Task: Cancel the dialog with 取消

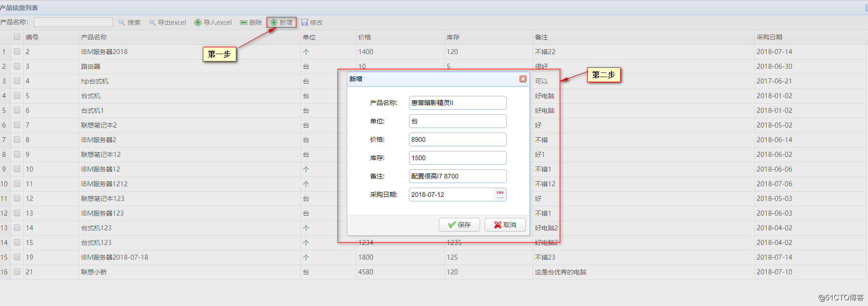Action: coord(505,225)
